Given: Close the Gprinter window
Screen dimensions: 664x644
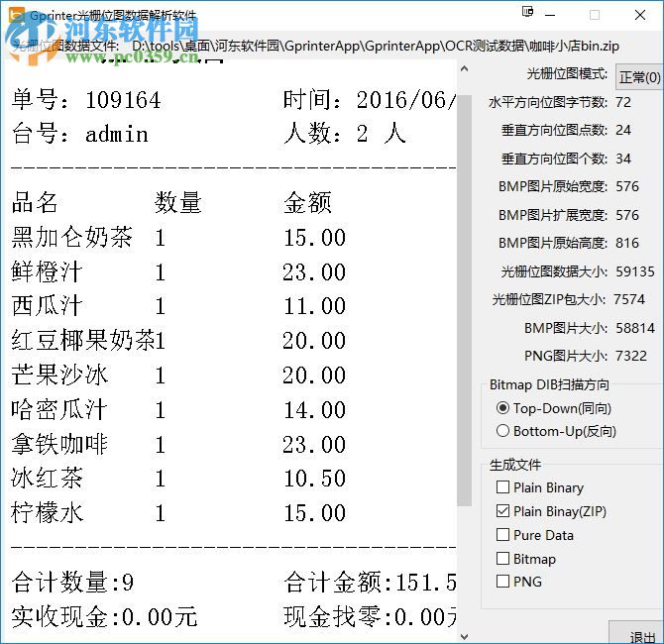Looking at the screenshot, I should (640, 15).
